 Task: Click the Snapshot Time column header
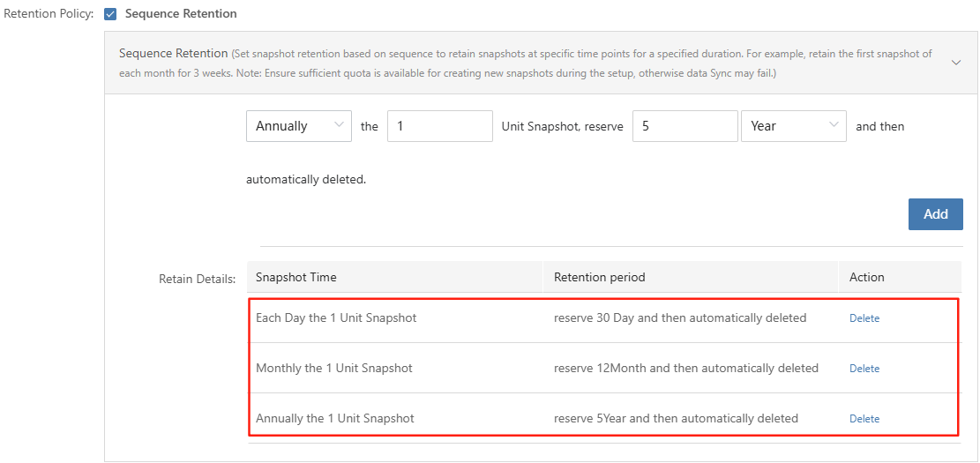click(296, 277)
